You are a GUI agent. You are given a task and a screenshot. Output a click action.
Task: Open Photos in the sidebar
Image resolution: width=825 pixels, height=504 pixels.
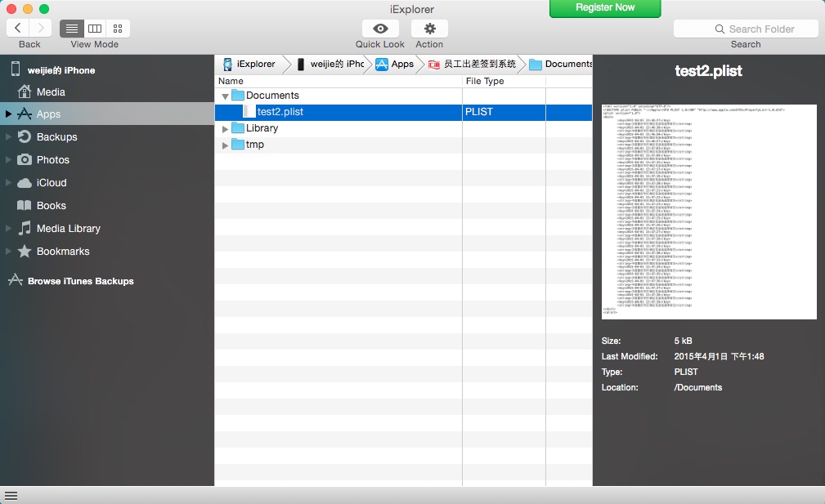pyautogui.click(x=52, y=160)
